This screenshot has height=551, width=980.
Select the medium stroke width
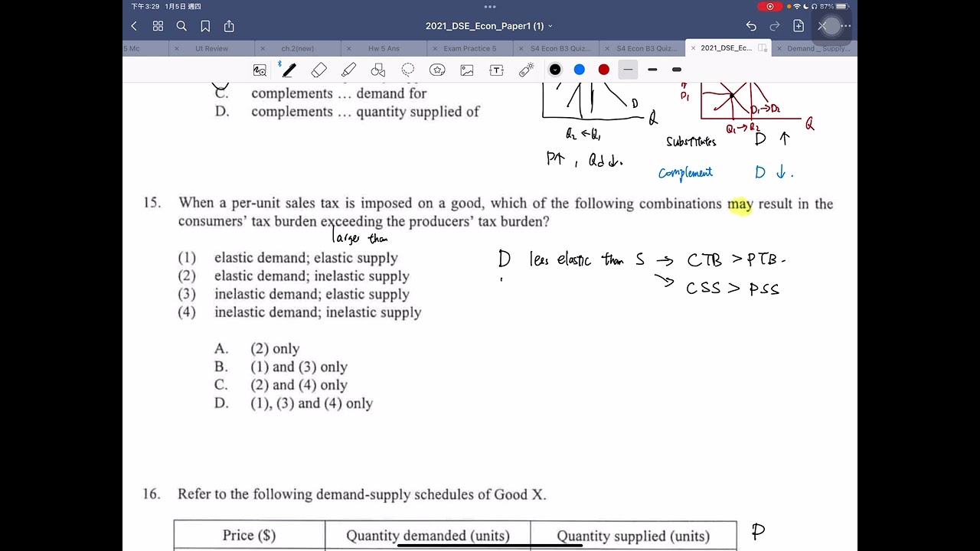coord(652,70)
